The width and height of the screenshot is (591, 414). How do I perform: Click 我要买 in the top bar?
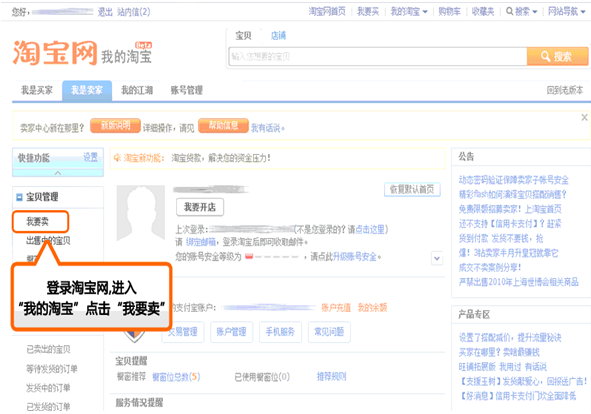[x=368, y=12]
